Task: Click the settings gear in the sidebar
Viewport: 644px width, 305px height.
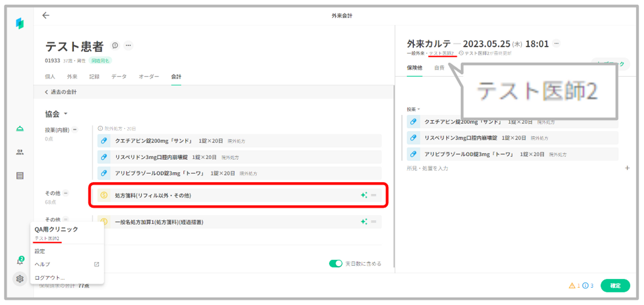Action: click(x=20, y=279)
